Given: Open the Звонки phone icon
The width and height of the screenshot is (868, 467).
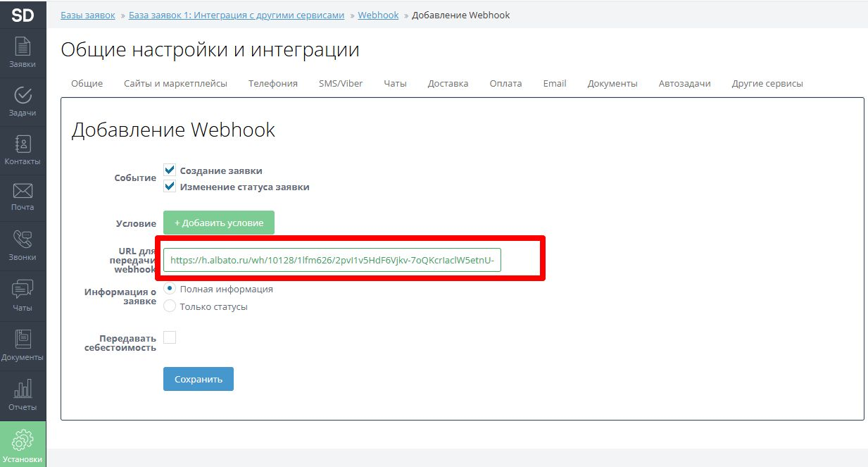Looking at the screenshot, I should tap(23, 239).
